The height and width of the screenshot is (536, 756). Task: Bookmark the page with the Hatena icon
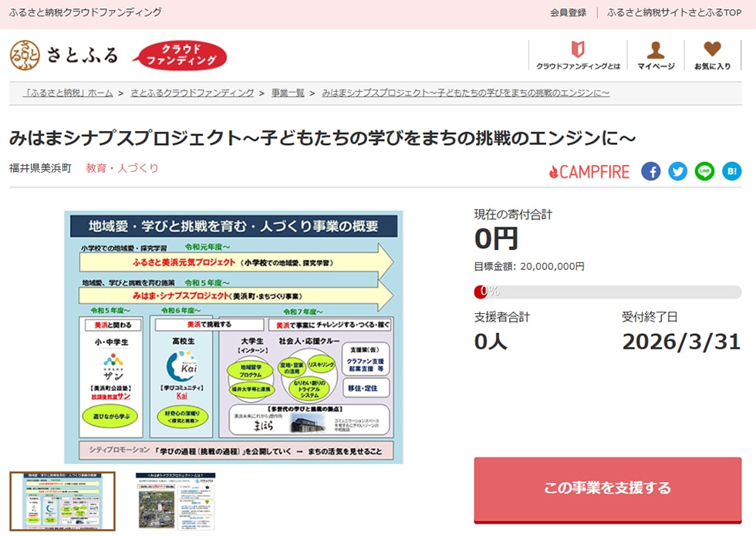point(731,172)
